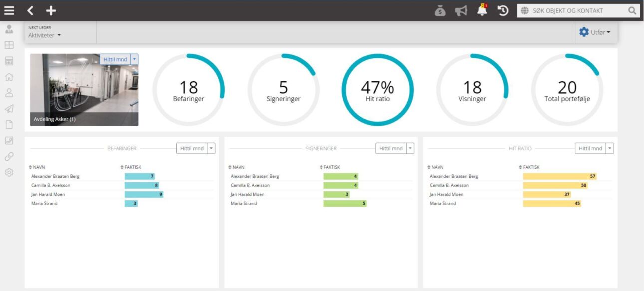Open the notifications bell
The image size is (644, 291).
tap(482, 10)
